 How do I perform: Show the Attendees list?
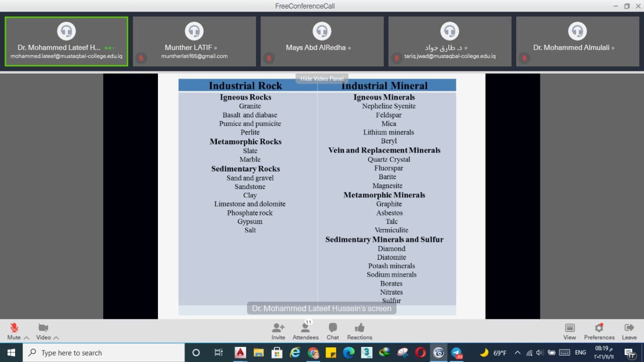coord(305,328)
